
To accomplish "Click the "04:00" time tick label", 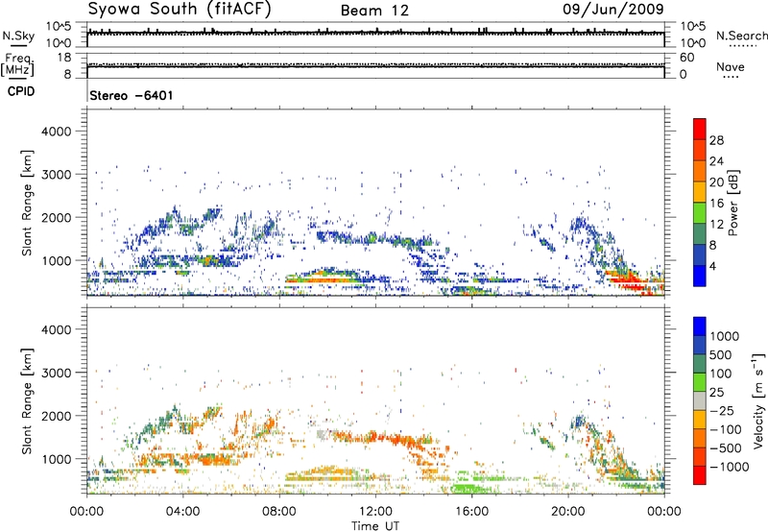I will [x=182, y=512].
